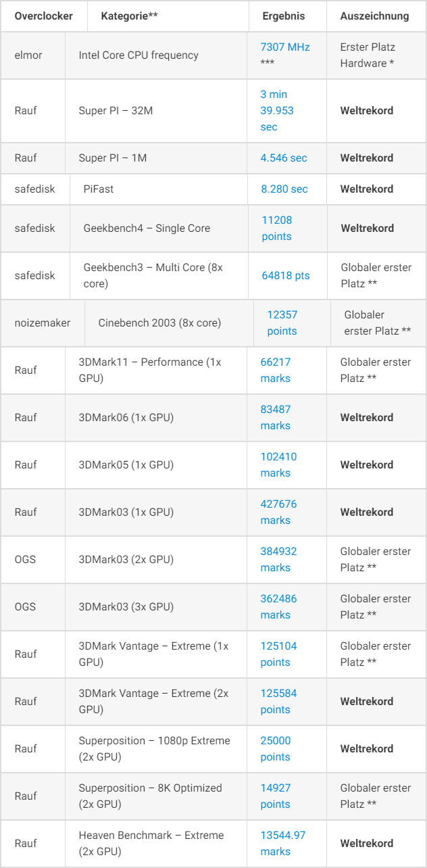
Task: Open the 125584 points Vantage result
Action: coord(278,702)
